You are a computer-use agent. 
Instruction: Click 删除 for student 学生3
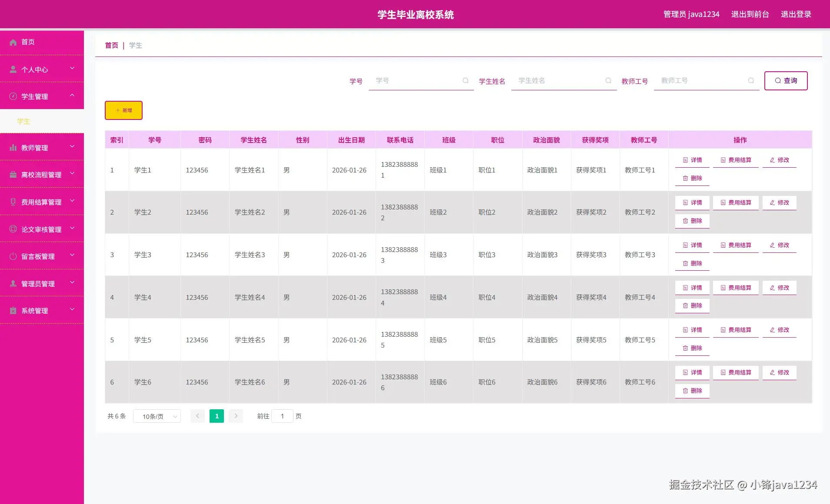[692, 263]
